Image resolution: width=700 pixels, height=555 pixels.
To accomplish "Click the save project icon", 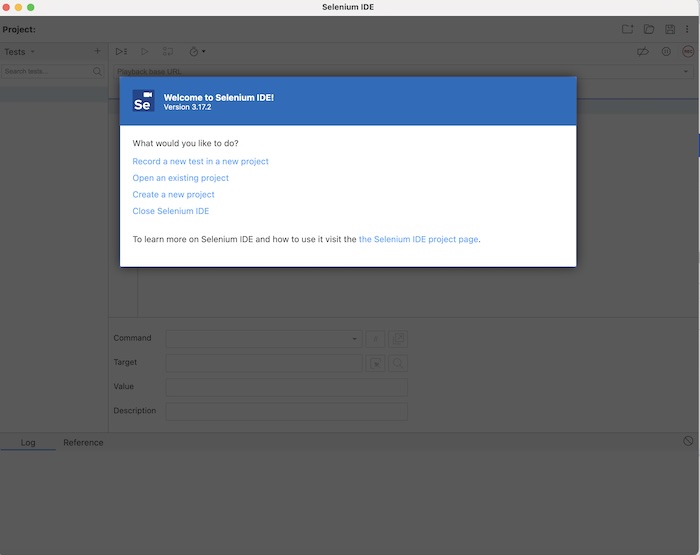I will click(x=670, y=29).
